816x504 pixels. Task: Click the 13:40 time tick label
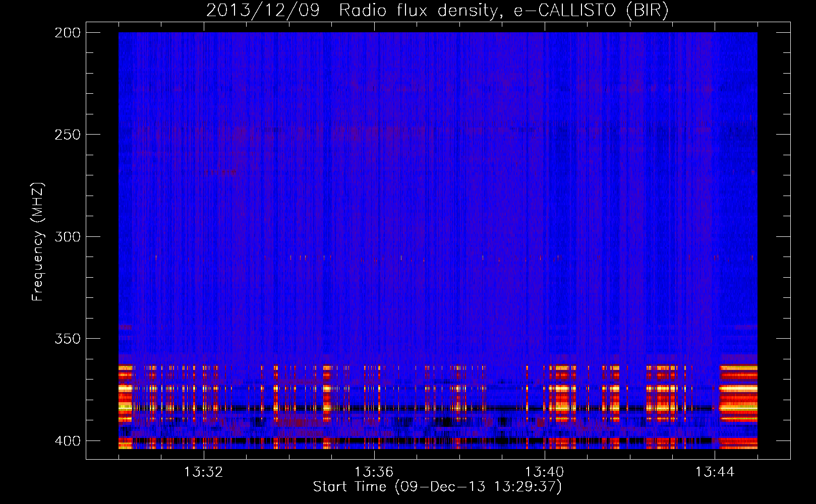click(x=545, y=472)
